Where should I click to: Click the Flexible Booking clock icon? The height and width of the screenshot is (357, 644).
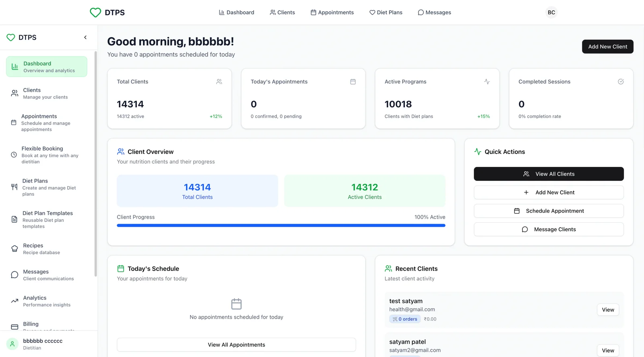pyautogui.click(x=14, y=155)
